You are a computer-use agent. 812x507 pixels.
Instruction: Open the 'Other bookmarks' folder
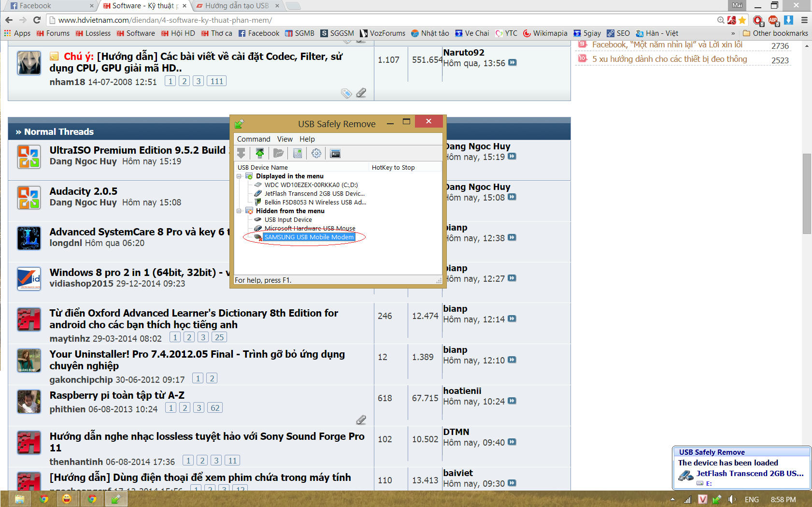tap(775, 33)
